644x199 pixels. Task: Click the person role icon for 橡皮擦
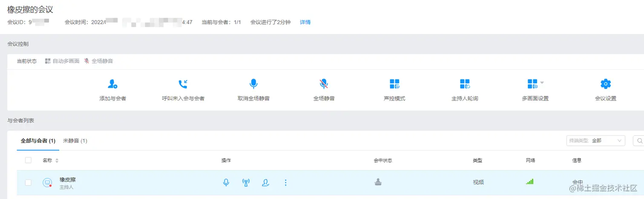266,182
